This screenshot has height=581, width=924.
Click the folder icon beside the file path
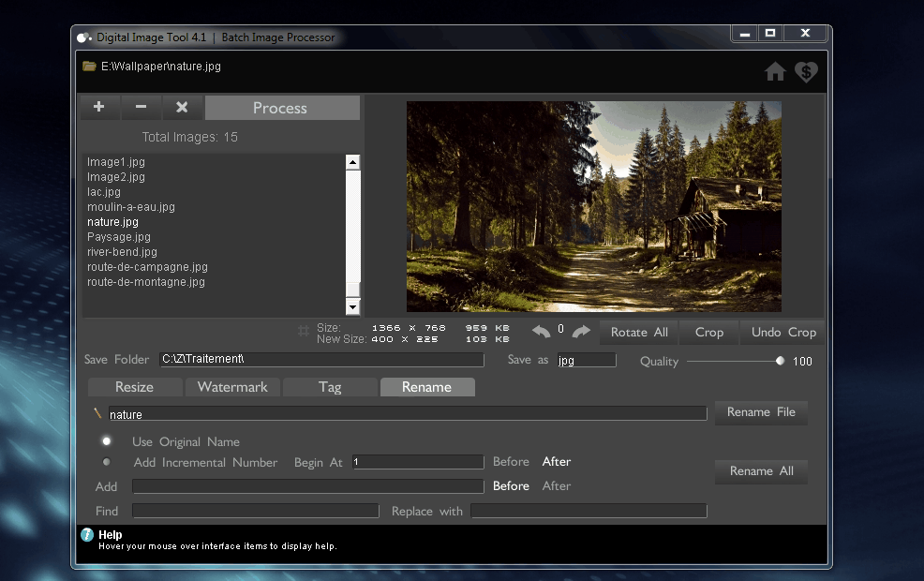coord(90,66)
